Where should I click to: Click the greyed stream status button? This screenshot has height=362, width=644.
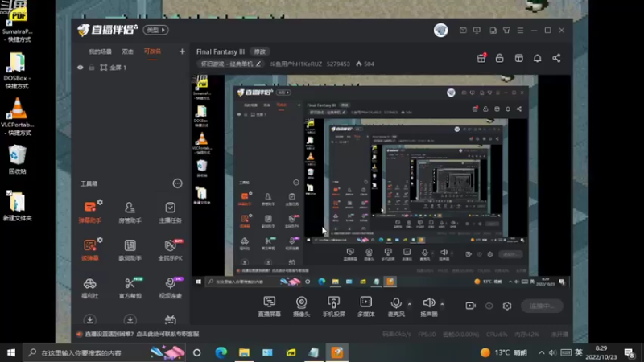click(542, 306)
